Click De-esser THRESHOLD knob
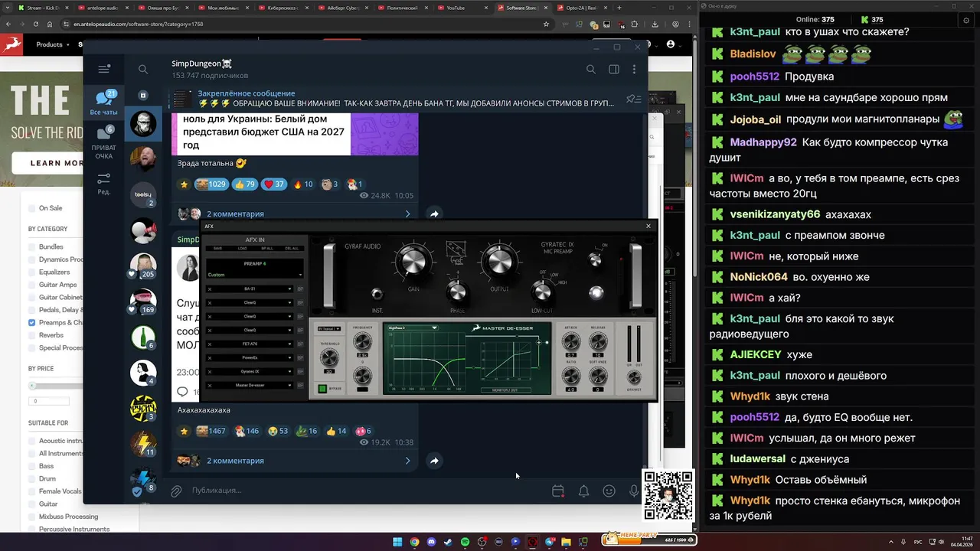 pyautogui.click(x=329, y=358)
